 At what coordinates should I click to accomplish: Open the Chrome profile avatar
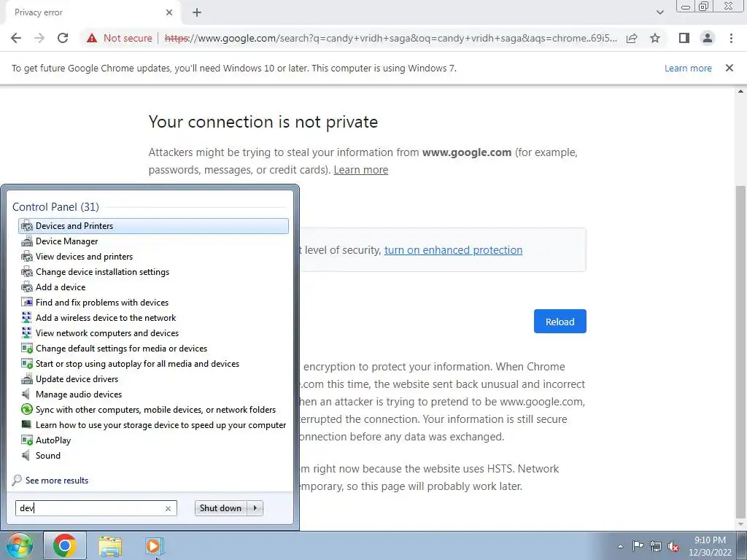[x=708, y=38]
